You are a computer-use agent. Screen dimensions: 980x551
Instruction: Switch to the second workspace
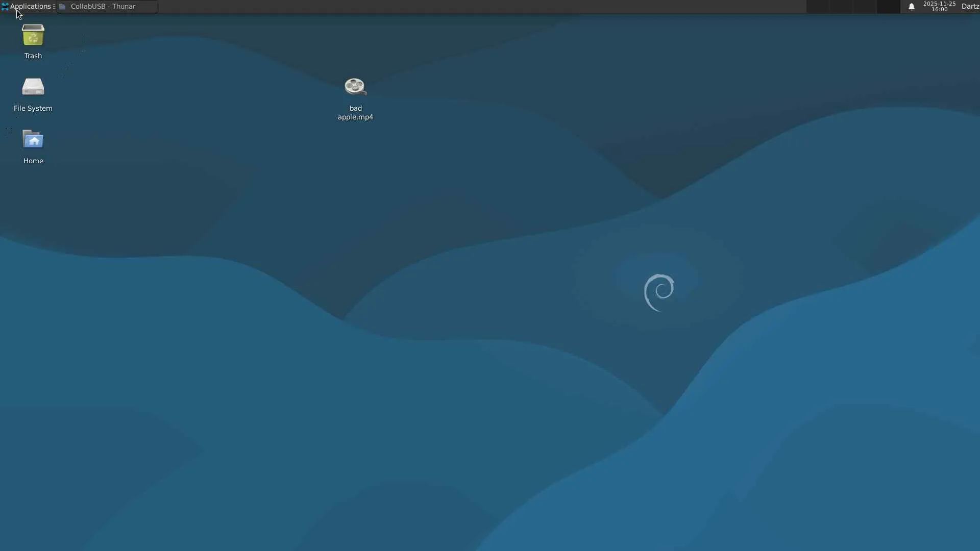(841, 7)
